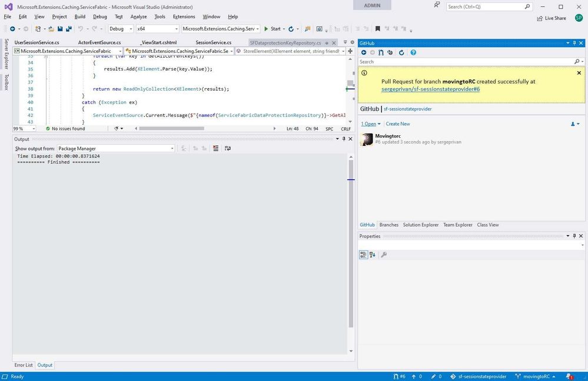Switch to Error List tab
The image size is (588, 381).
click(24, 365)
